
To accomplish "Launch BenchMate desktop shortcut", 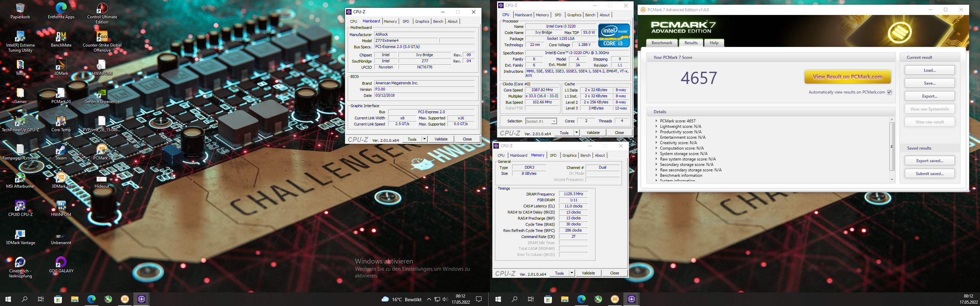I will (61, 39).
